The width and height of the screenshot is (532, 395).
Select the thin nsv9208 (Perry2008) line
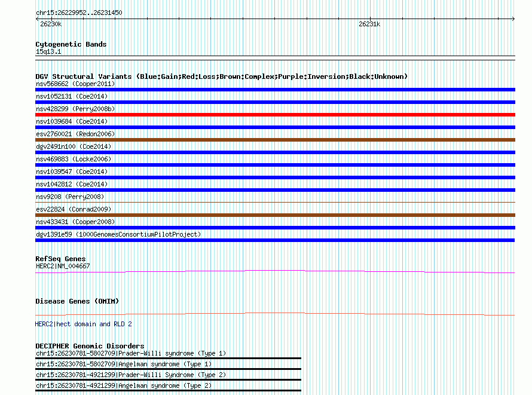click(x=275, y=203)
